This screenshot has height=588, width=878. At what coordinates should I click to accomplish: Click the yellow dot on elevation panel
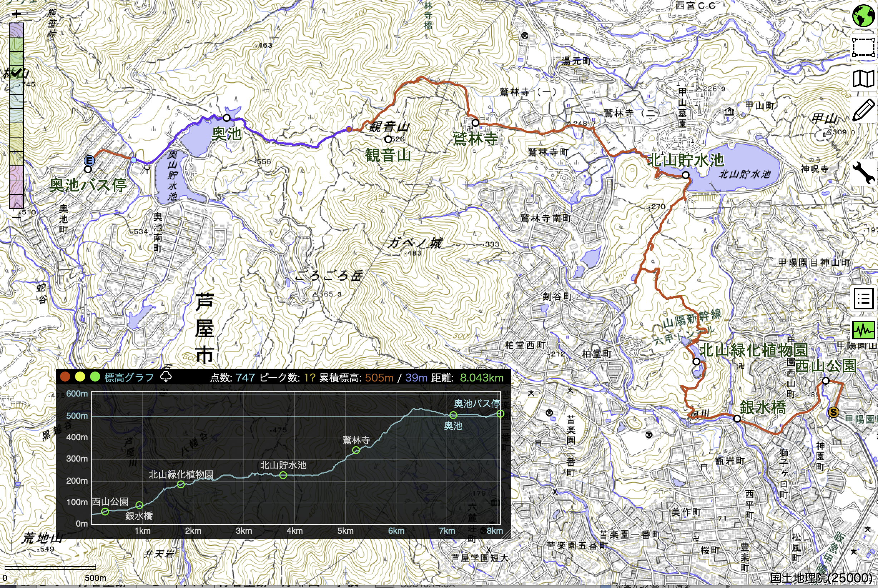coord(80,377)
